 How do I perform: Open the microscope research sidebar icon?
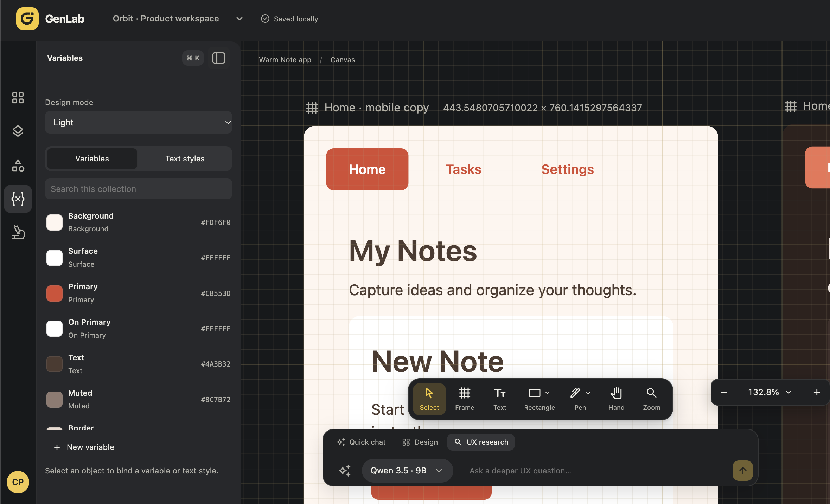tap(18, 232)
